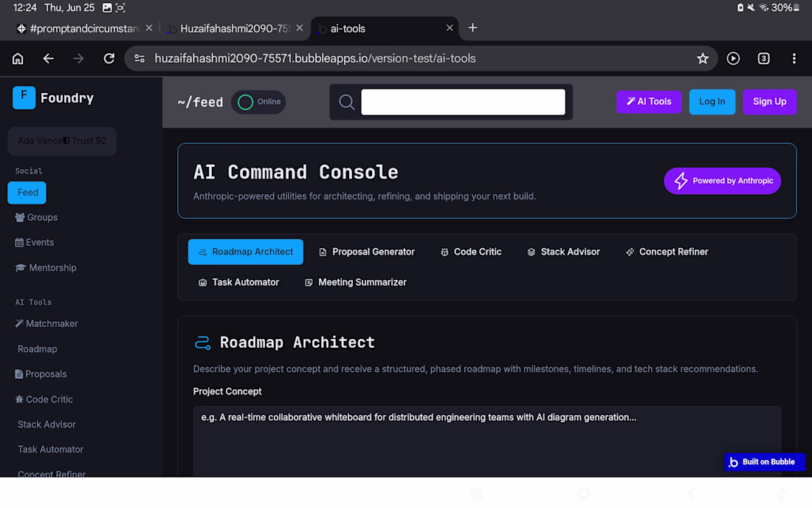This screenshot has height=508, width=812.
Task: Open Groups in the sidebar
Action: (36, 218)
